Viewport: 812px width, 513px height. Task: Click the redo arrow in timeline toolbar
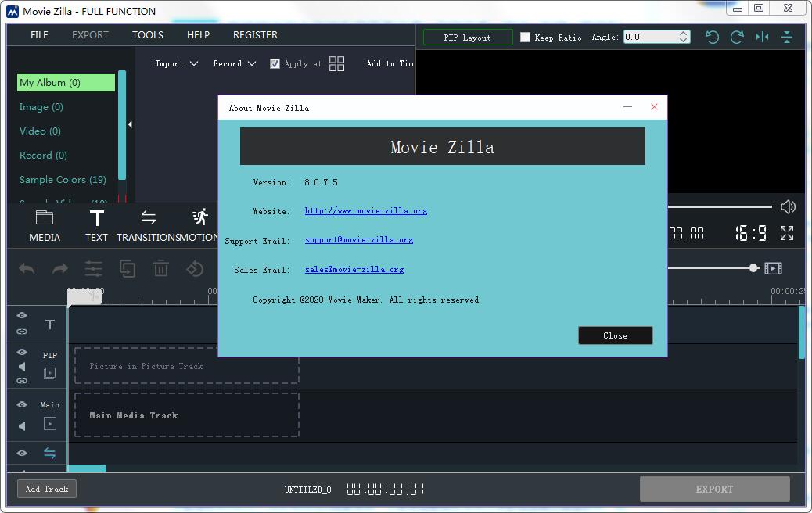pyautogui.click(x=60, y=269)
